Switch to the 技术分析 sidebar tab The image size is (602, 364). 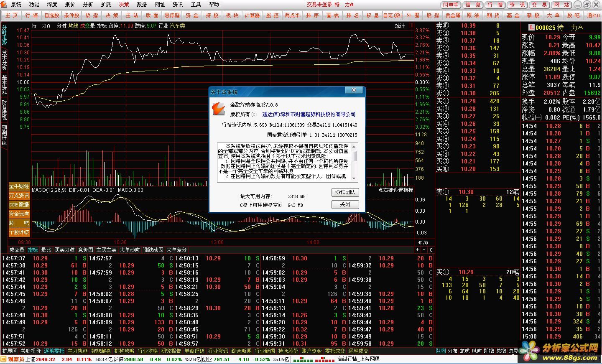[4, 61]
